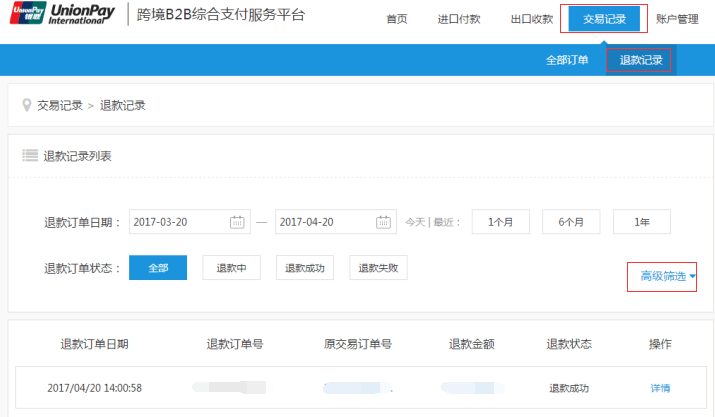Open end date calendar picker icon

tap(384, 222)
